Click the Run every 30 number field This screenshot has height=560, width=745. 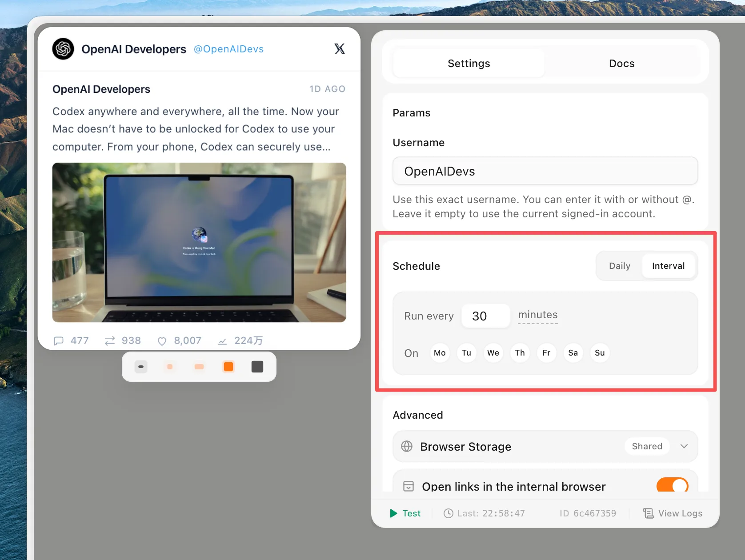pyautogui.click(x=486, y=316)
